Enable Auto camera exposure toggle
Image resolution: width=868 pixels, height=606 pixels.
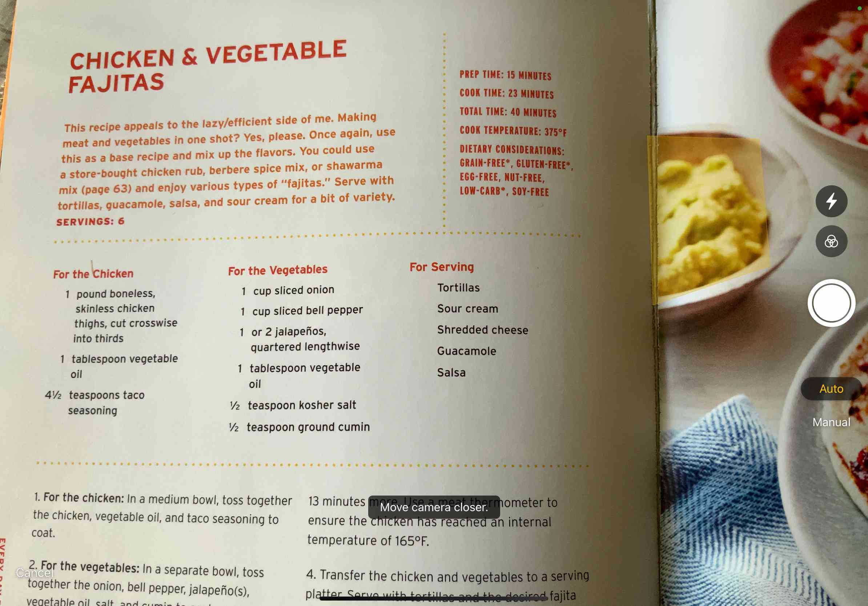tap(830, 388)
